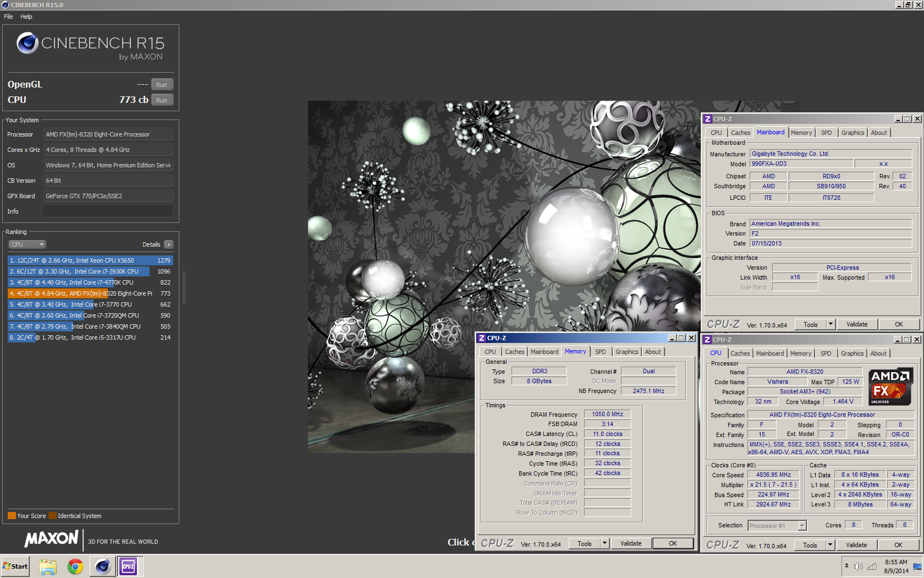Select ranking row Intel Core i7-3840QM
The width and height of the screenshot is (924, 578).
[90, 326]
